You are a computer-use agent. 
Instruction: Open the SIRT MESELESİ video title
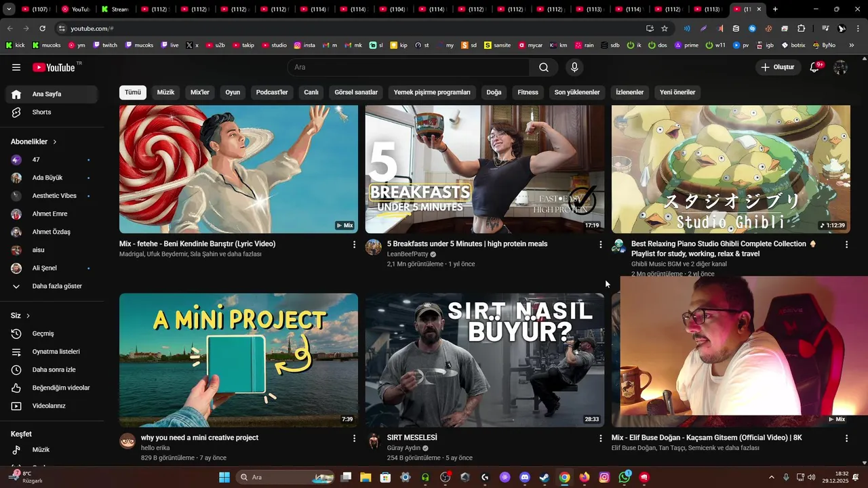coord(412,438)
